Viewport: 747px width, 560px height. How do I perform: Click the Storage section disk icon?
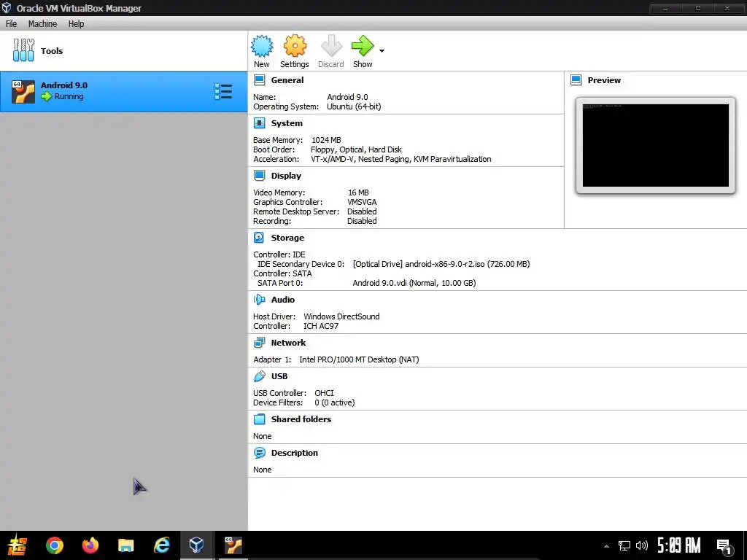coord(259,238)
